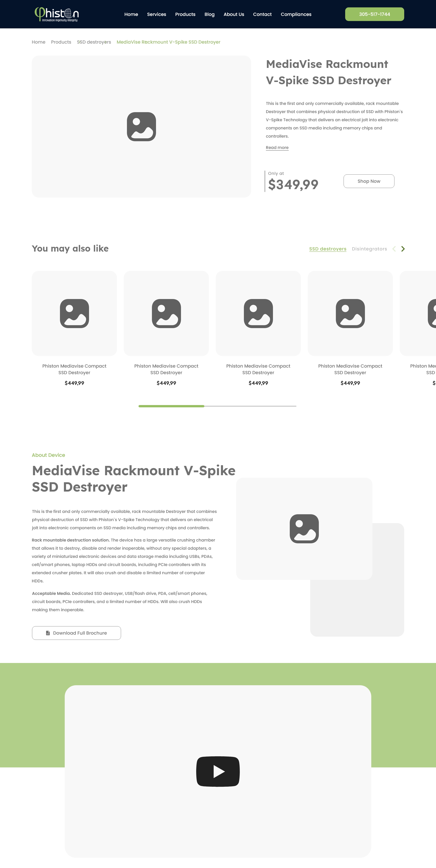Viewport: 436px width, 868px height.
Task: Open the Services nav menu item
Action: (x=156, y=15)
